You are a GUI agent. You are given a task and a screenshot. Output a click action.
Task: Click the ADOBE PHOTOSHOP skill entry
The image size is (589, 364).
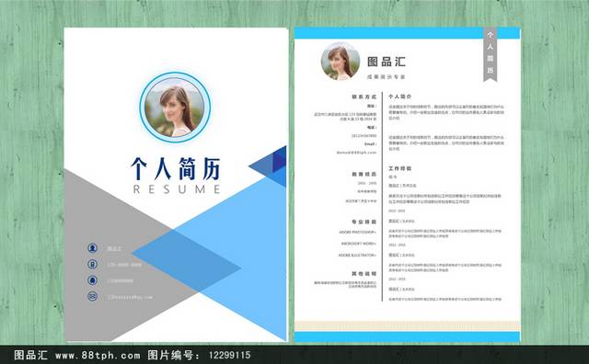click(x=358, y=233)
